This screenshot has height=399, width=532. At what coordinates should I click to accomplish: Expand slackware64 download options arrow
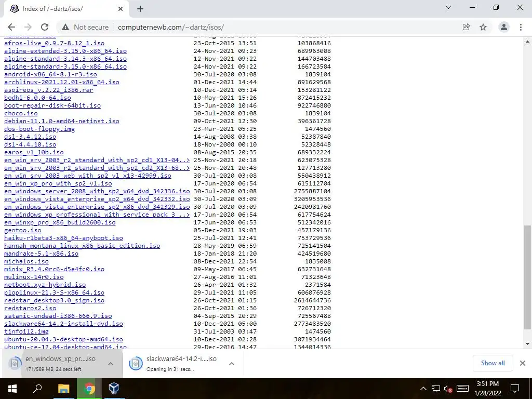pyautogui.click(x=232, y=364)
